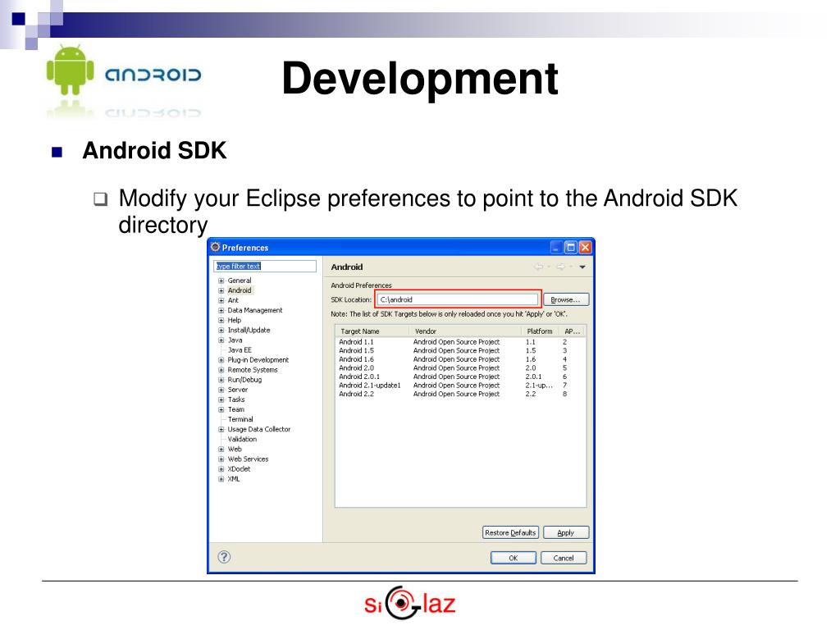The width and height of the screenshot is (840, 630).
Task: Expand the Run/Debug tree node
Action: point(221,380)
